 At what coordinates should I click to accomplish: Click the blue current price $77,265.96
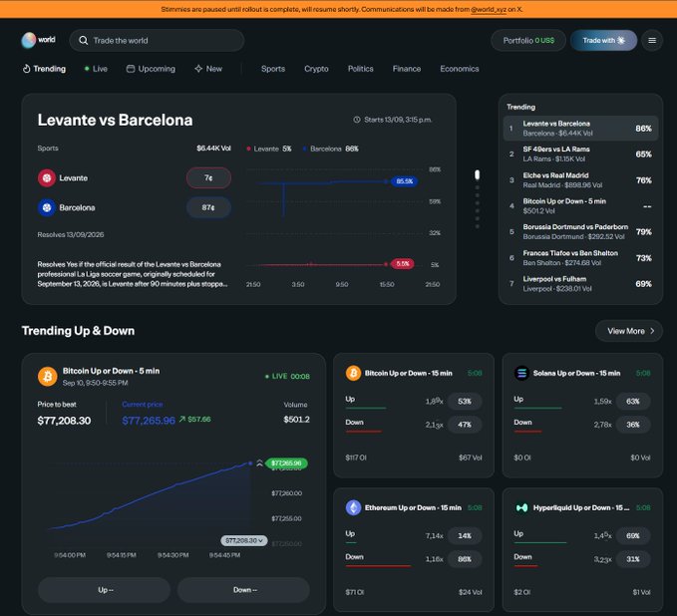149,421
